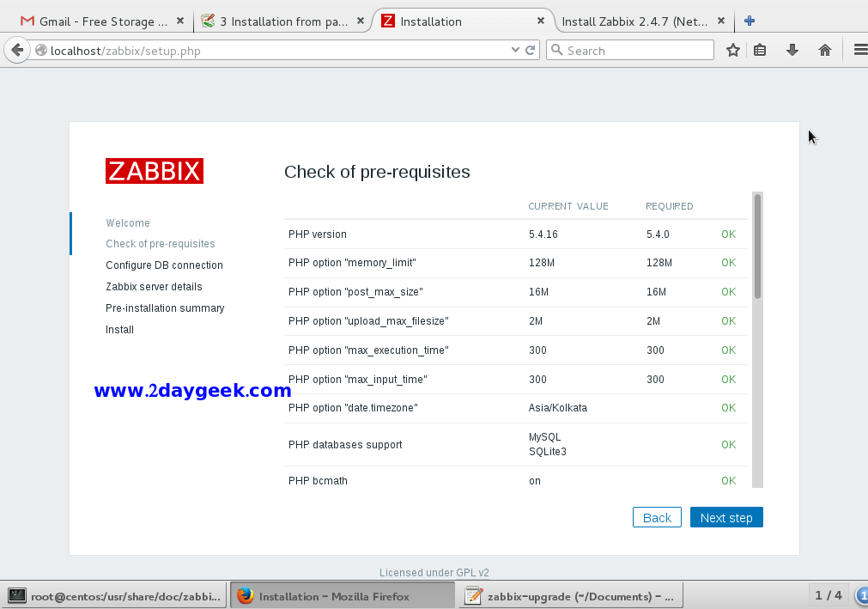
Task: Select the Installation tab
Action: tap(463, 21)
